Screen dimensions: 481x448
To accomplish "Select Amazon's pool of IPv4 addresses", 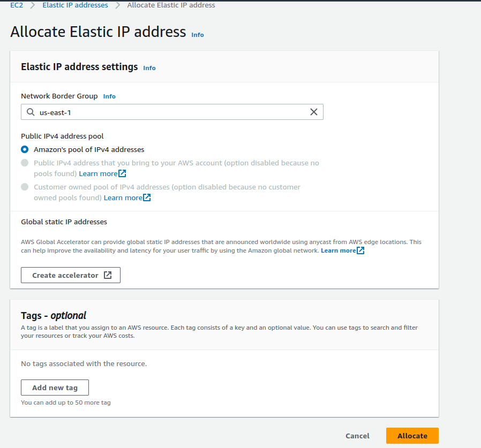I will pyautogui.click(x=24, y=149).
